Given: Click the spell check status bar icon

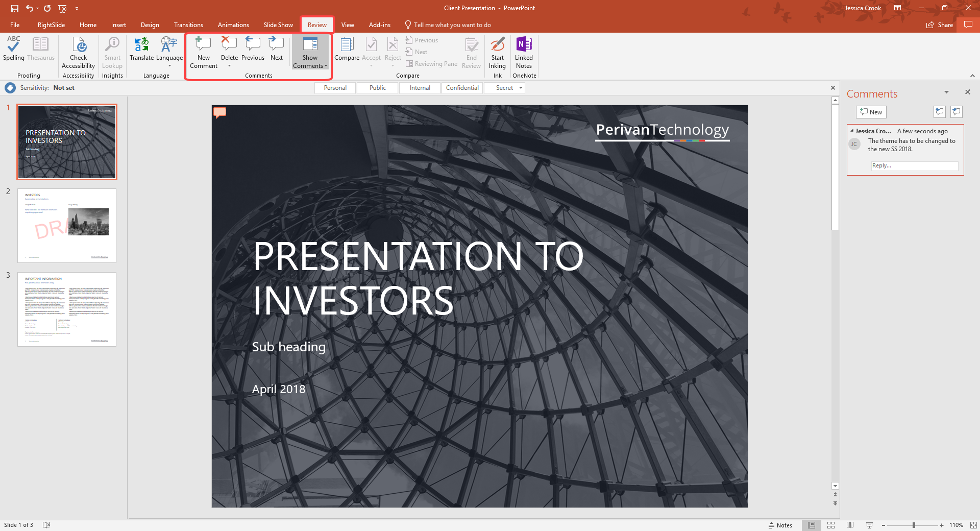Looking at the screenshot, I should point(46,525).
